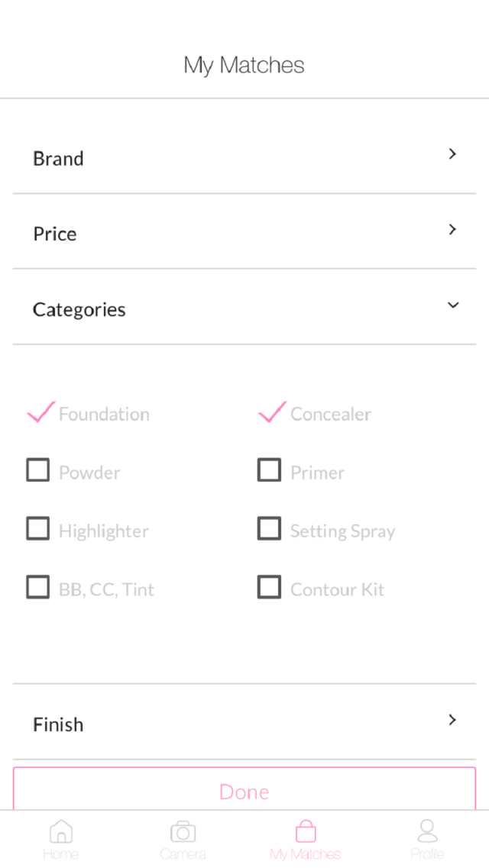Open the Camera icon in bottom bar
The height and width of the screenshot is (868, 489).
coord(183,831)
